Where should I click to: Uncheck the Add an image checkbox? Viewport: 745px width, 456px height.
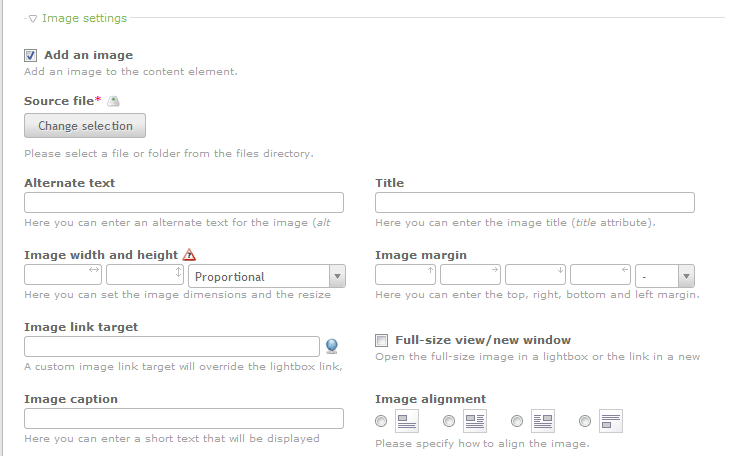coord(31,56)
